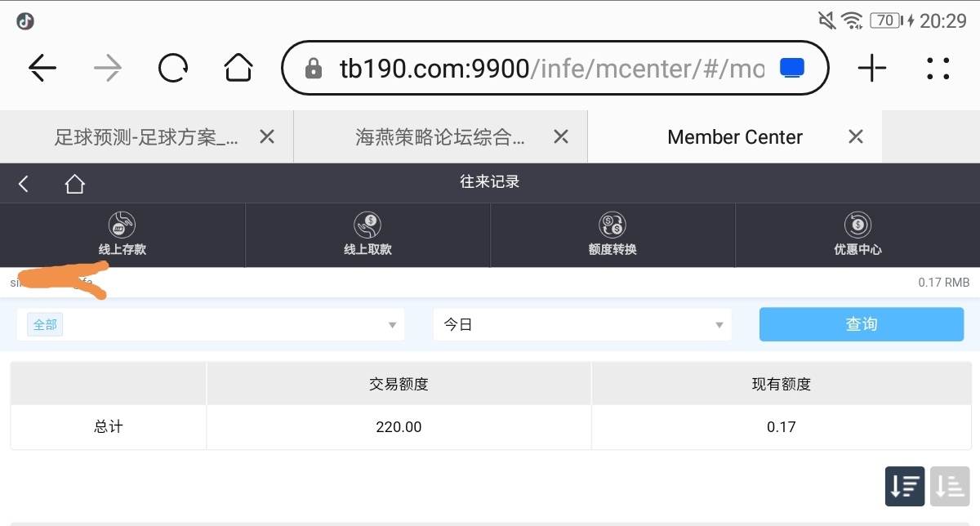Toggle ascending sort order button
This screenshot has width=980, height=526.
click(x=950, y=487)
